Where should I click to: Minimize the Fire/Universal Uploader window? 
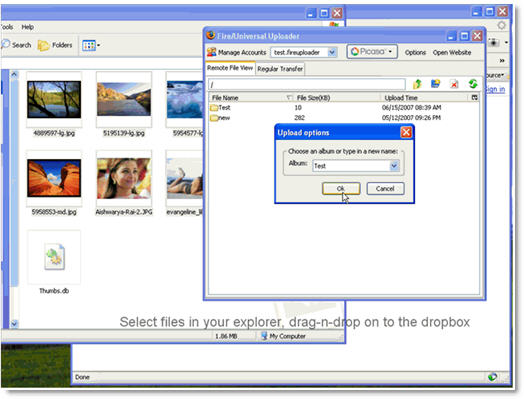click(x=451, y=36)
